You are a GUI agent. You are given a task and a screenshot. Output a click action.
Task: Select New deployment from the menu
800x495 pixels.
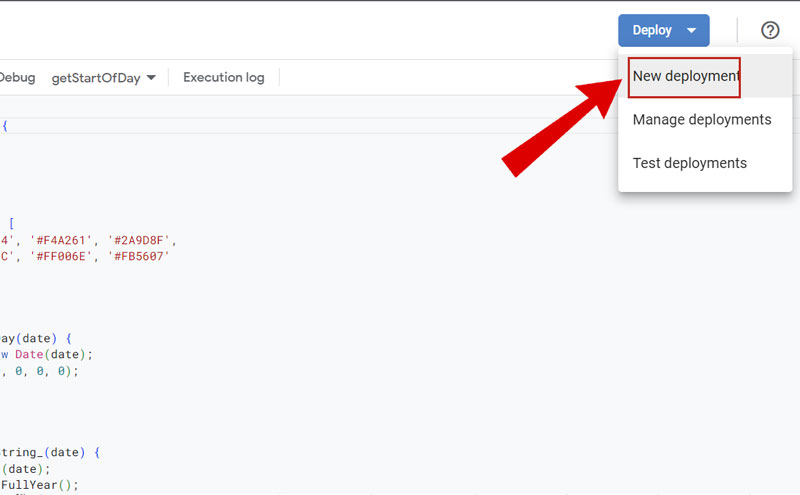click(x=685, y=76)
